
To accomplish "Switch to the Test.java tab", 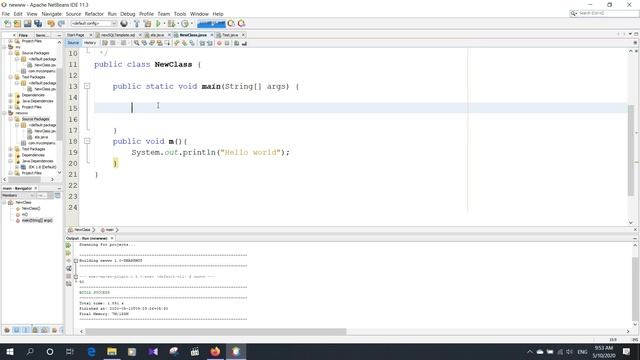I will point(230,35).
